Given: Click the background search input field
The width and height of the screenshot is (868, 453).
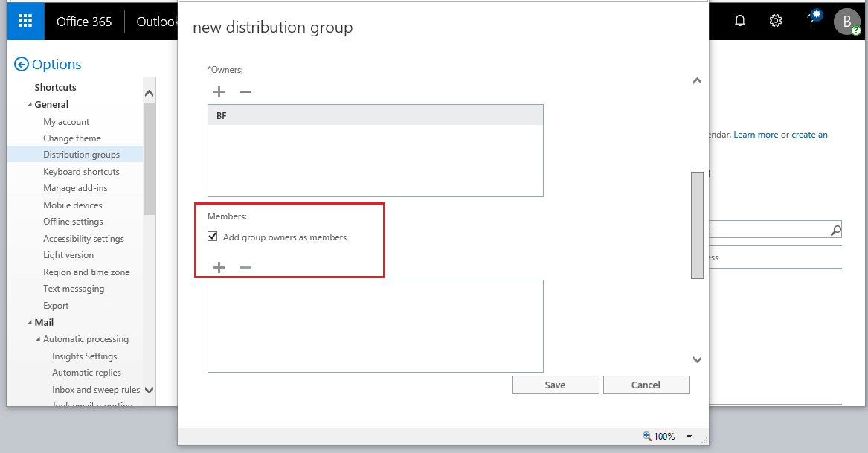Looking at the screenshot, I should [769, 229].
